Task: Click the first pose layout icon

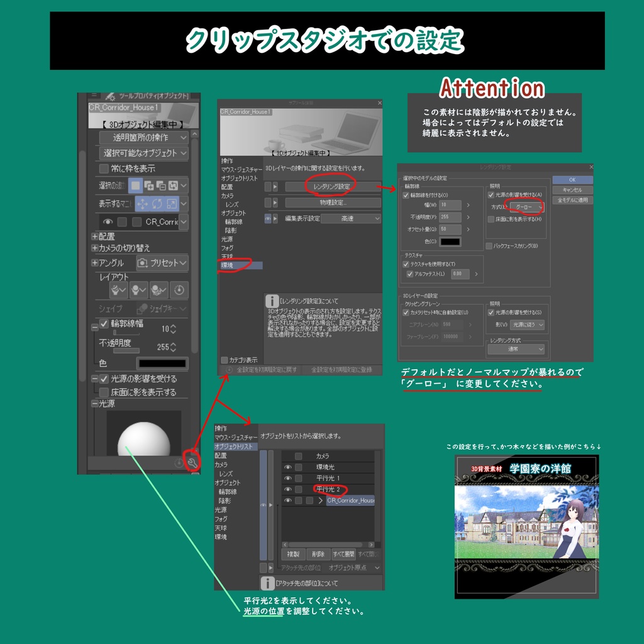Action: 118,290
